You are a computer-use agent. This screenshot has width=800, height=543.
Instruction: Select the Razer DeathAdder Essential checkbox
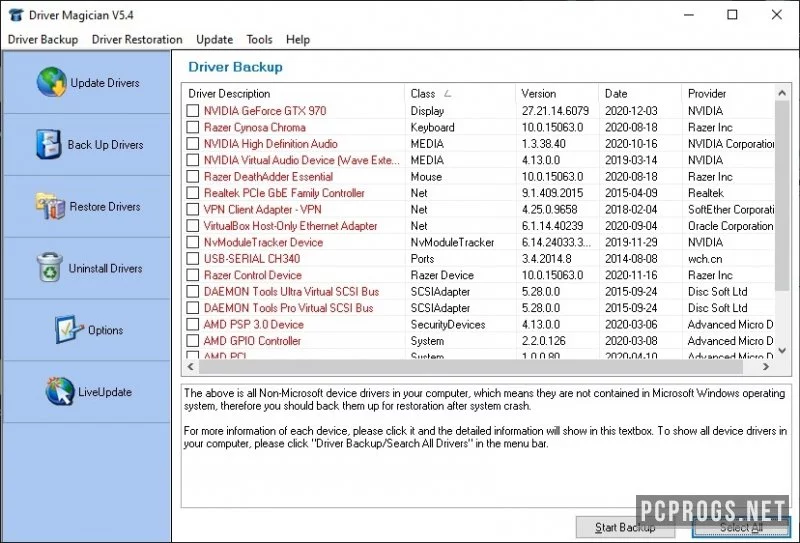[192, 177]
